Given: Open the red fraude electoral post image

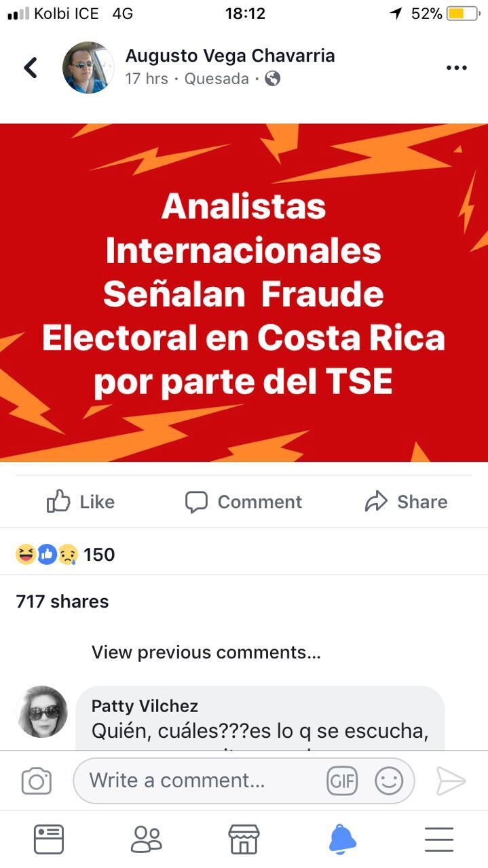Looking at the screenshot, I should (x=244, y=292).
